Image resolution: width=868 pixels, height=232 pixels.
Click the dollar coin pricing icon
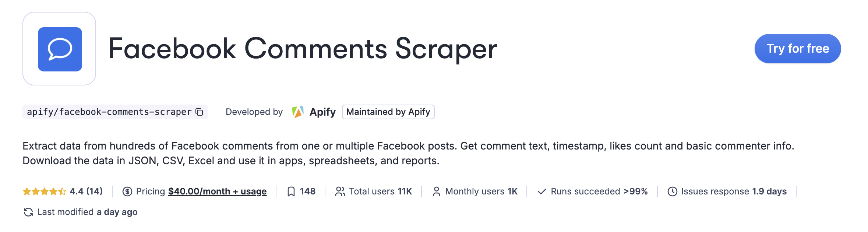click(x=127, y=191)
